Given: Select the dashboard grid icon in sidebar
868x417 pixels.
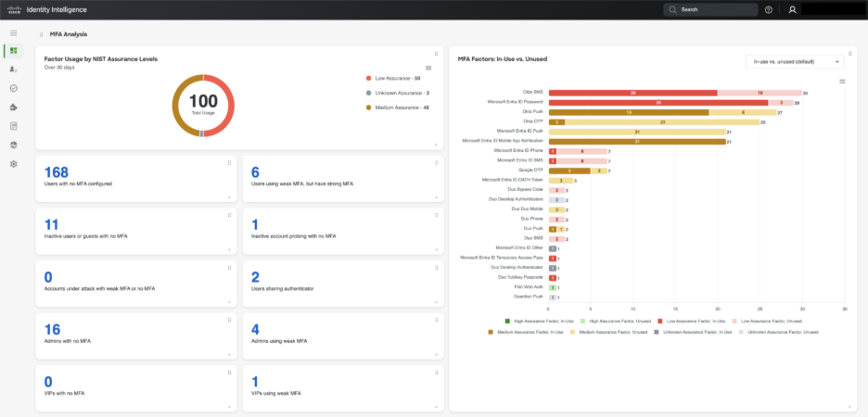Looking at the screenshot, I should point(13,50).
